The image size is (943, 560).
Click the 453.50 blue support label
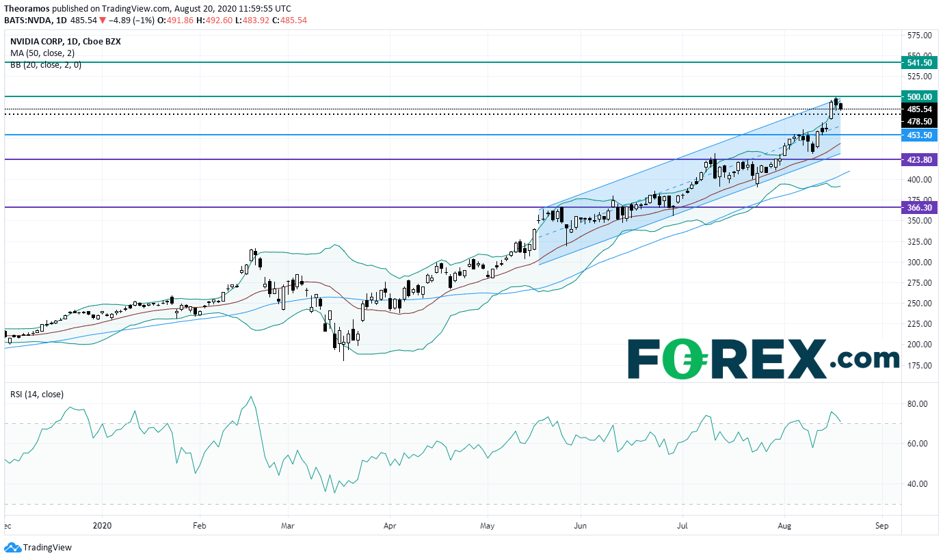[919, 135]
